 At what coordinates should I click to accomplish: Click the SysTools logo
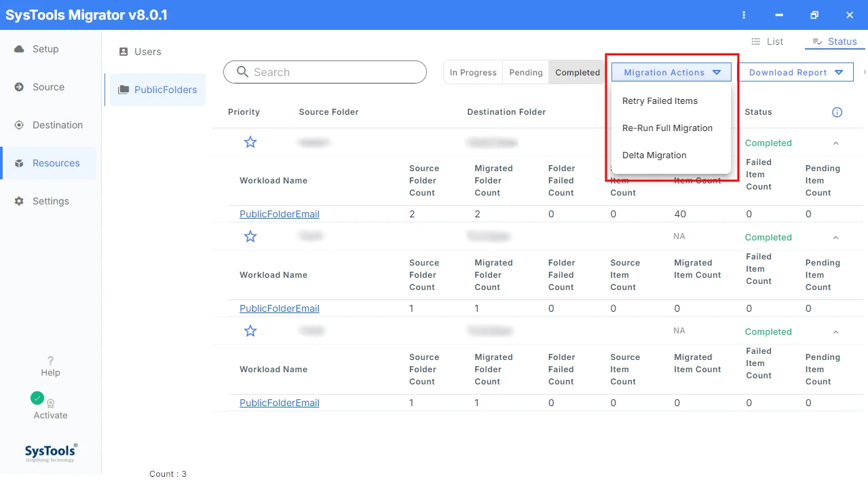pyautogui.click(x=51, y=452)
